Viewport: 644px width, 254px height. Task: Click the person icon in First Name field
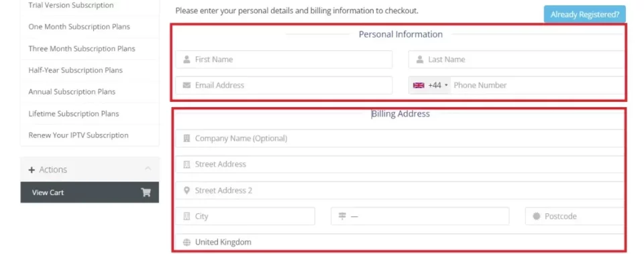pos(186,60)
